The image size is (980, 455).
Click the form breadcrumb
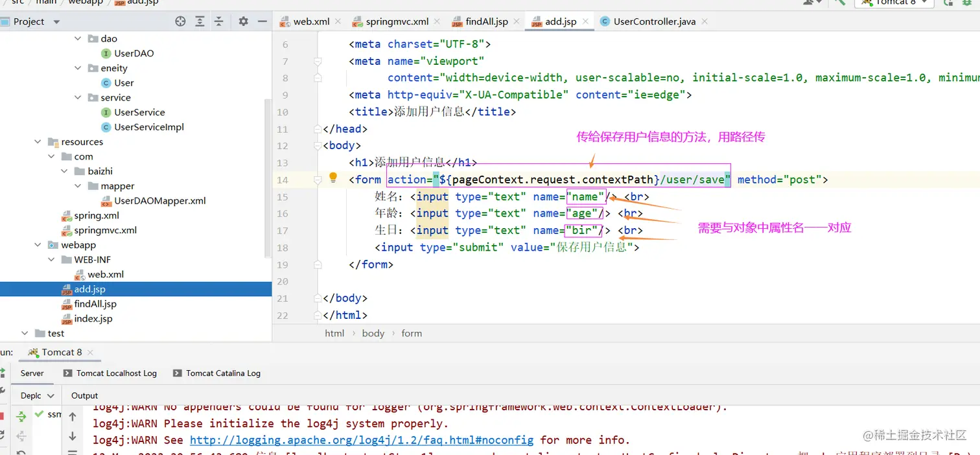[412, 333]
